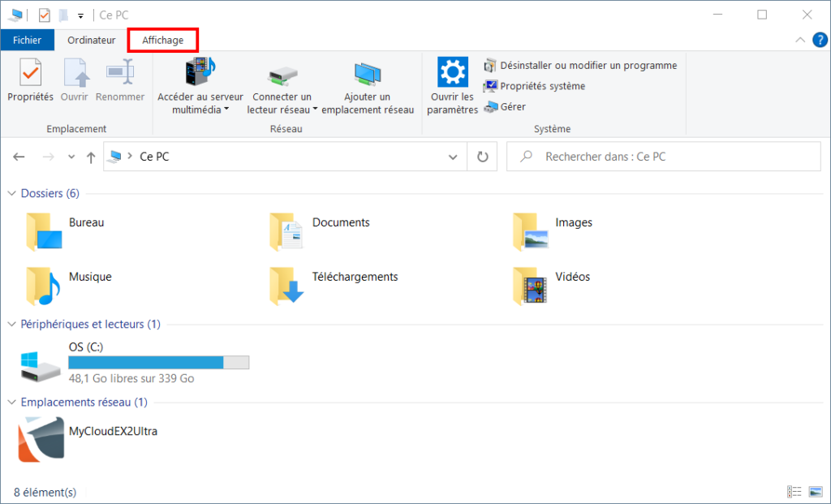The image size is (831, 504).
Task: Open the help question mark icon
Action: point(820,41)
